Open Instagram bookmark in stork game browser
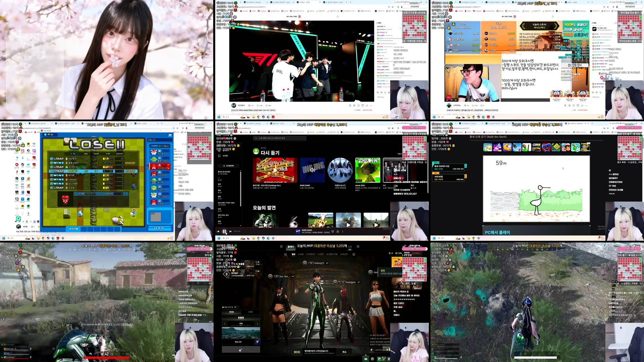644x362 pixels. click(x=477, y=132)
